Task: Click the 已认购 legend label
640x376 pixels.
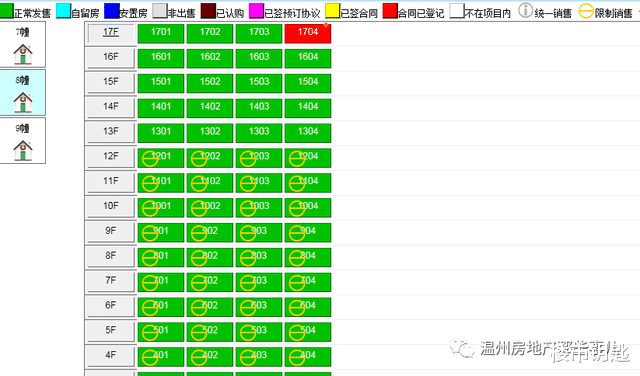Action: click(230, 13)
